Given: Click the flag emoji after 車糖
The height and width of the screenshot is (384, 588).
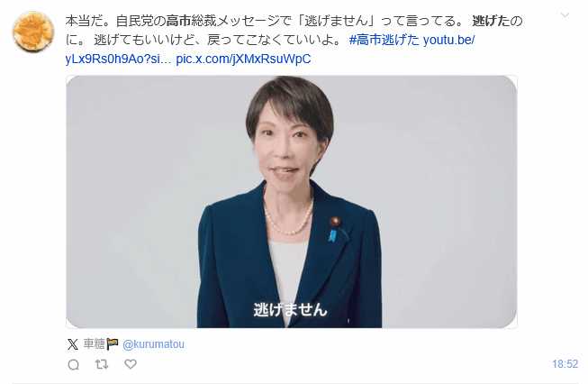Looking at the screenshot, I should [113, 343].
